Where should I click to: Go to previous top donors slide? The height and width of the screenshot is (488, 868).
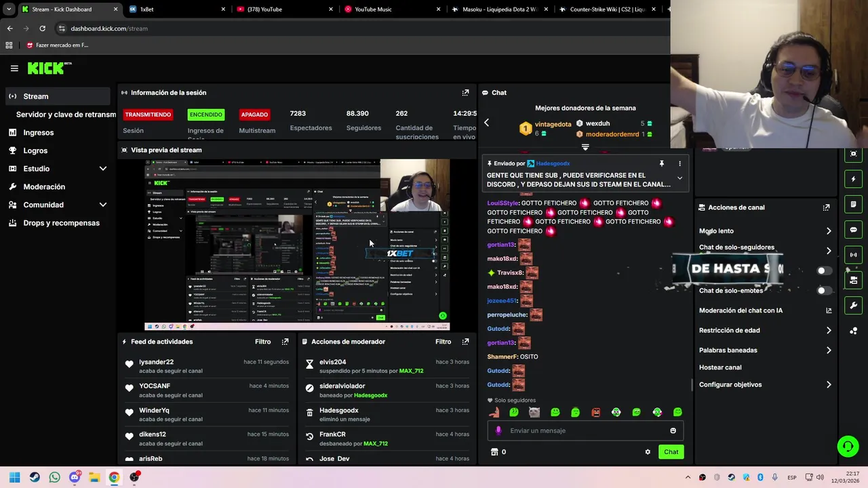[486, 123]
